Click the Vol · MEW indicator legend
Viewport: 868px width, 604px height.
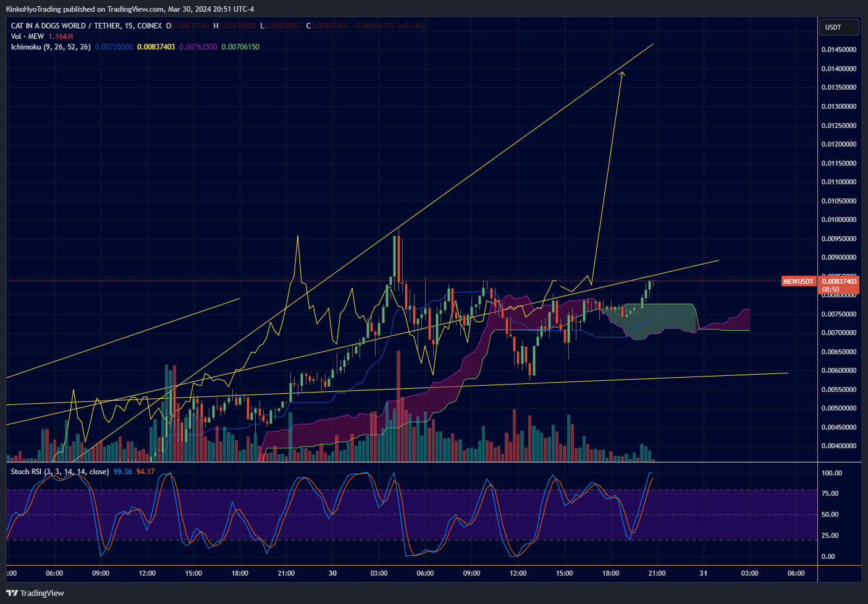pyautogui.click(x=27, y=36)
